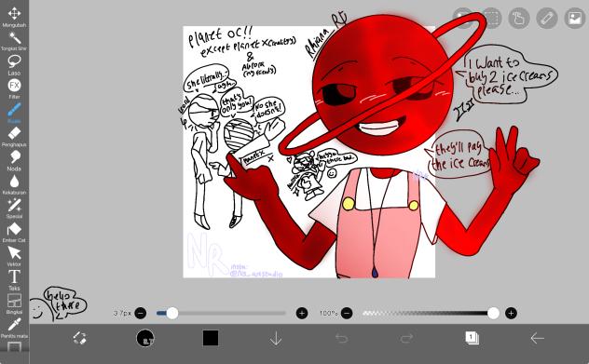Click the red planet character on canvas
The image size is (589, 364).
pyautogui.click(x=383, y=146)
